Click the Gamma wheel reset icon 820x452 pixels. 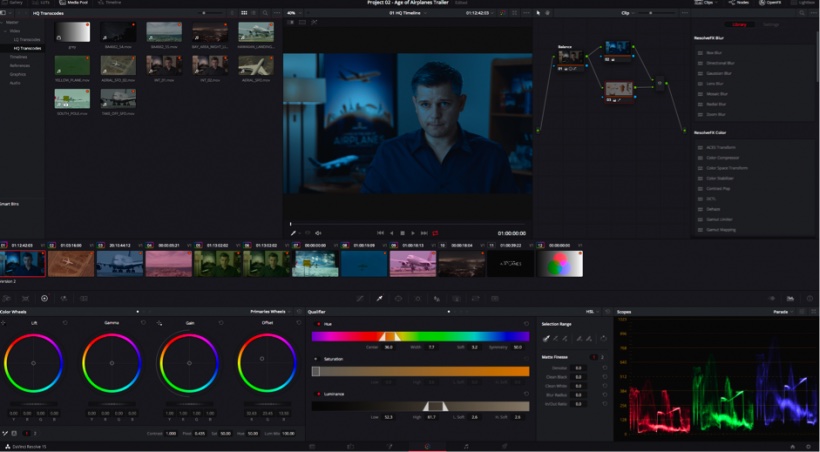pos(143,323)
